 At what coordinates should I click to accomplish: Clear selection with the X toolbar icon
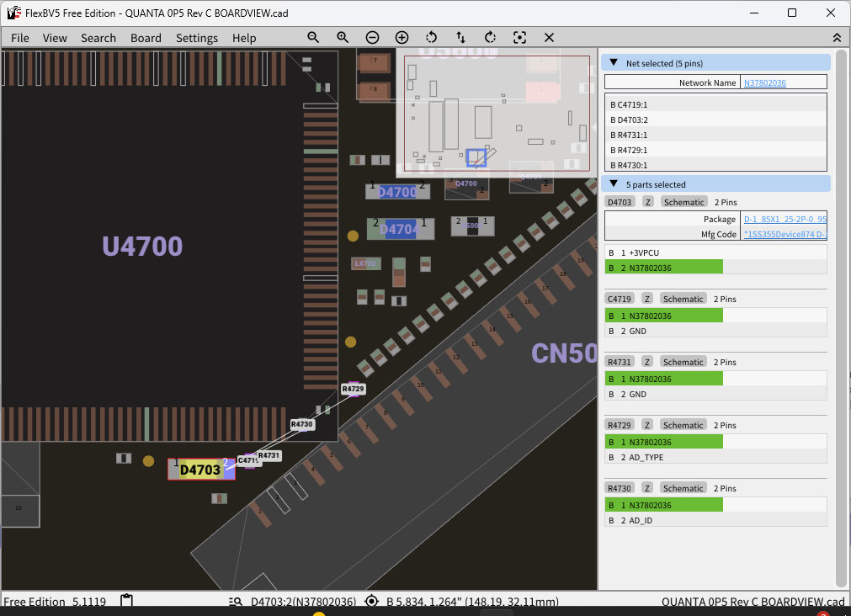click(x=549, y=38)
